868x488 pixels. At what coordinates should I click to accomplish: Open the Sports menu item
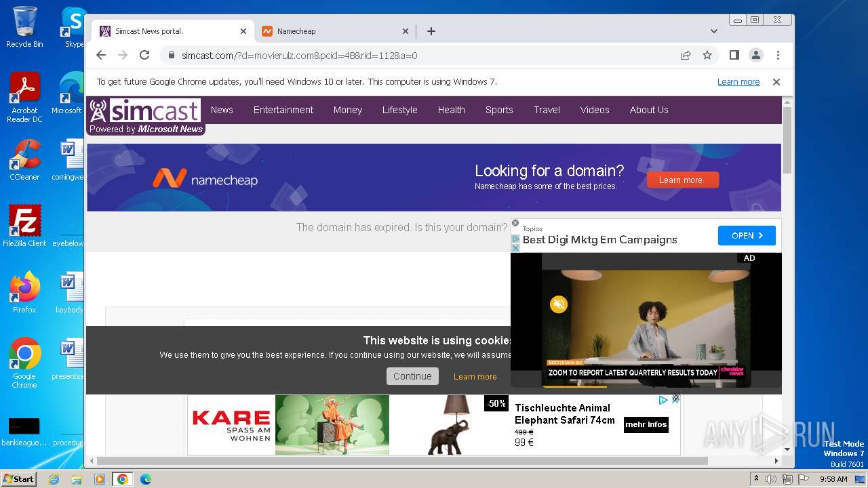coord(499,110)
